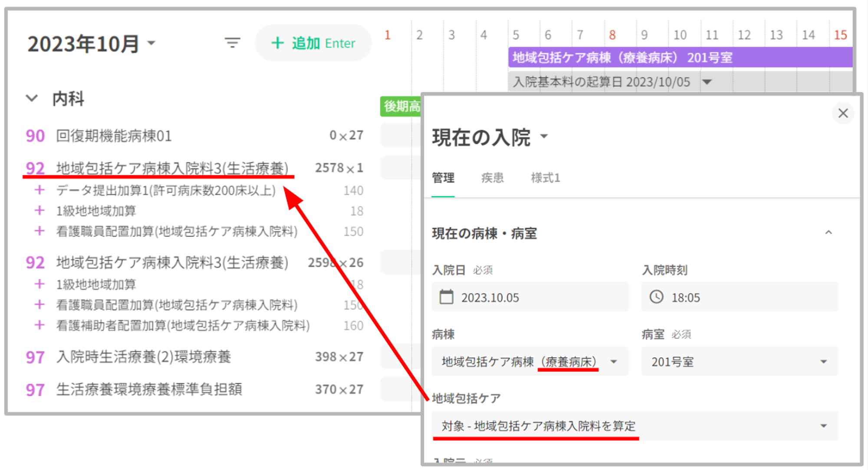Switch to the 疾患 tab
868x470 pixels.
point(492,178)
